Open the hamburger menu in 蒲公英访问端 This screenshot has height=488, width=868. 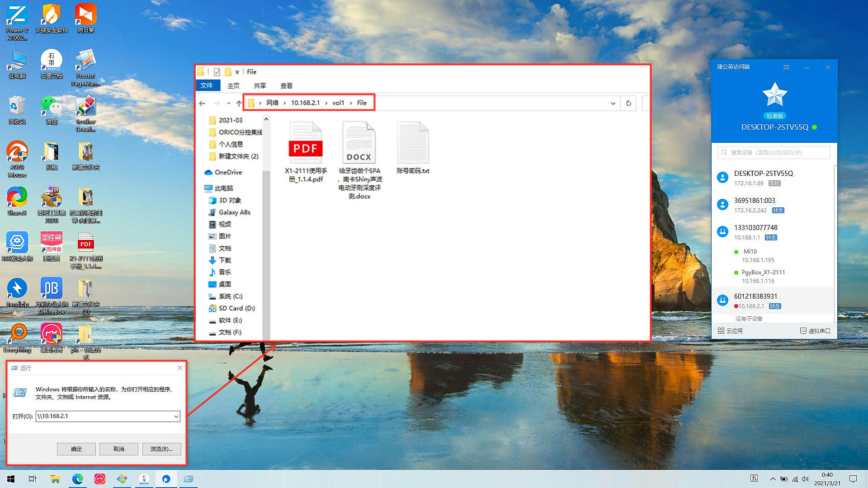point(786,67)
